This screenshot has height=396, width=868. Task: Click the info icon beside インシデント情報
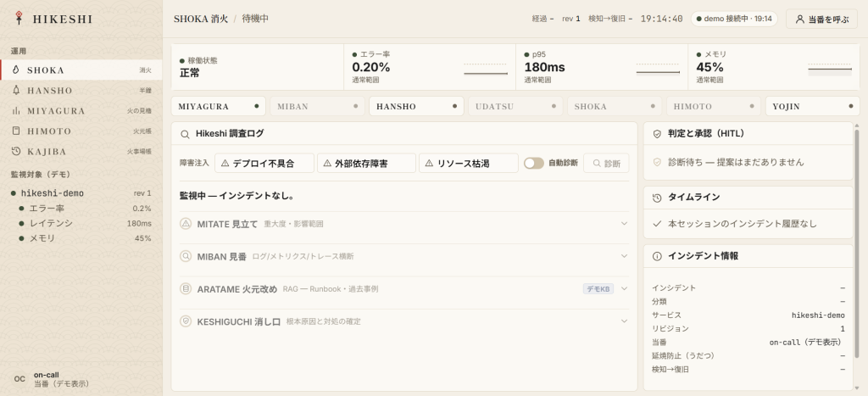[657, 256]
